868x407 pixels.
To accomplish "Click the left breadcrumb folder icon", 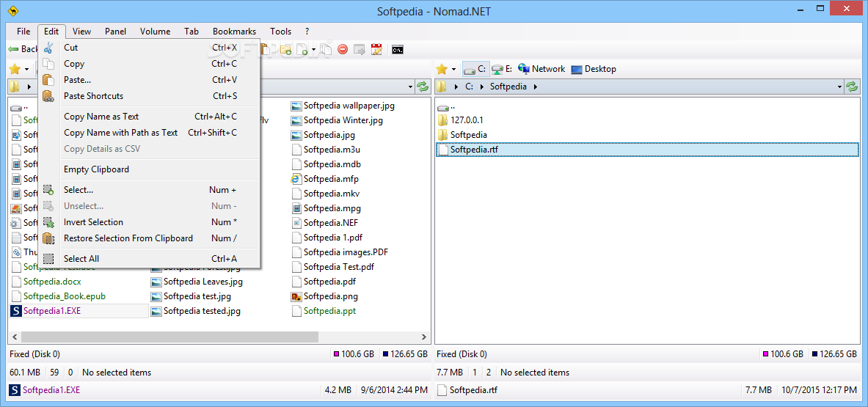I will coord(15,87).
